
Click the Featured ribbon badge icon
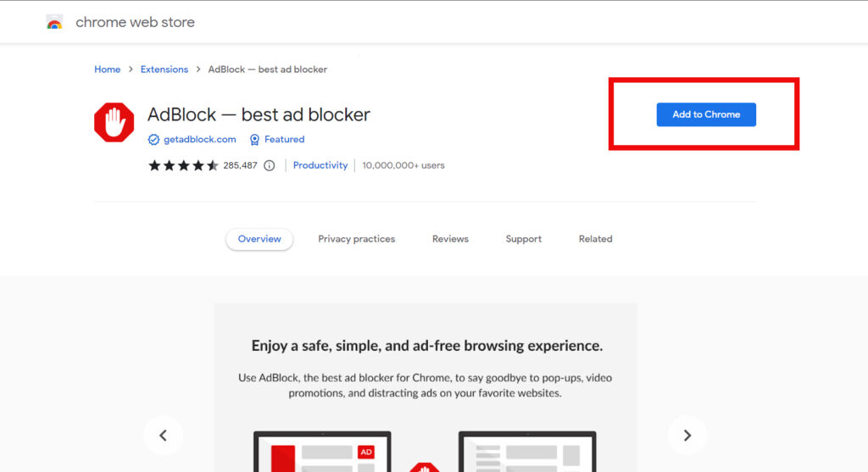pyautogui.click(x=254, y=140)
